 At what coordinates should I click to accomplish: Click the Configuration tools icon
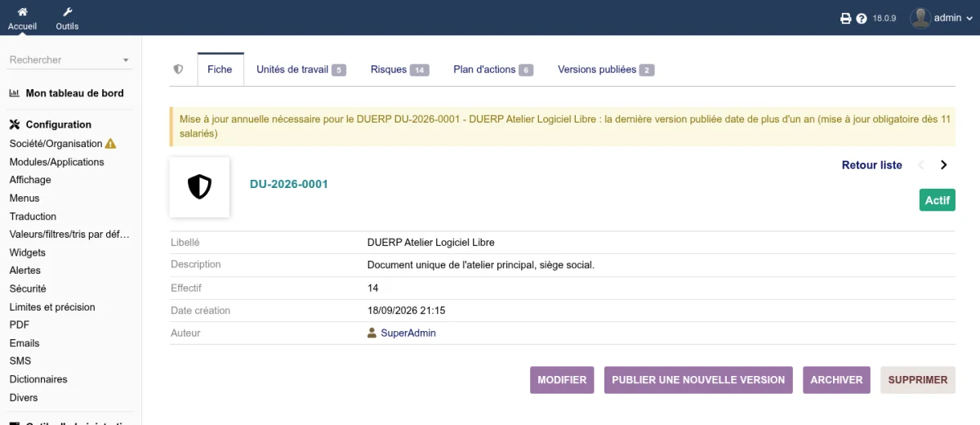15,125
